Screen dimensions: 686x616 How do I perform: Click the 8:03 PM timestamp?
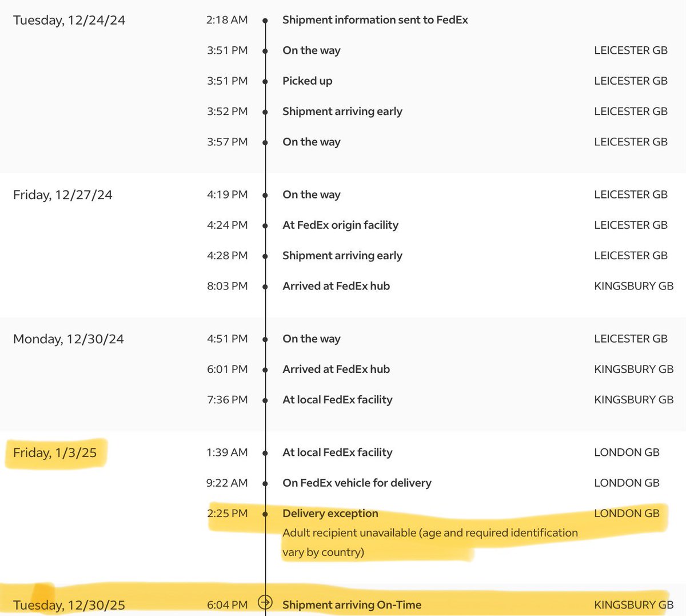coord(228,286)
